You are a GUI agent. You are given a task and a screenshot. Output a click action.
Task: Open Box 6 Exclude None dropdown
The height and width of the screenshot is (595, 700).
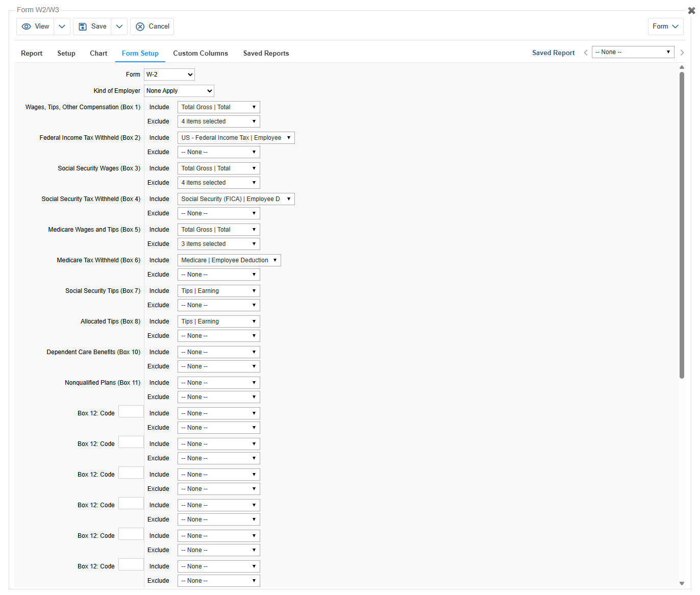point(219,275)
